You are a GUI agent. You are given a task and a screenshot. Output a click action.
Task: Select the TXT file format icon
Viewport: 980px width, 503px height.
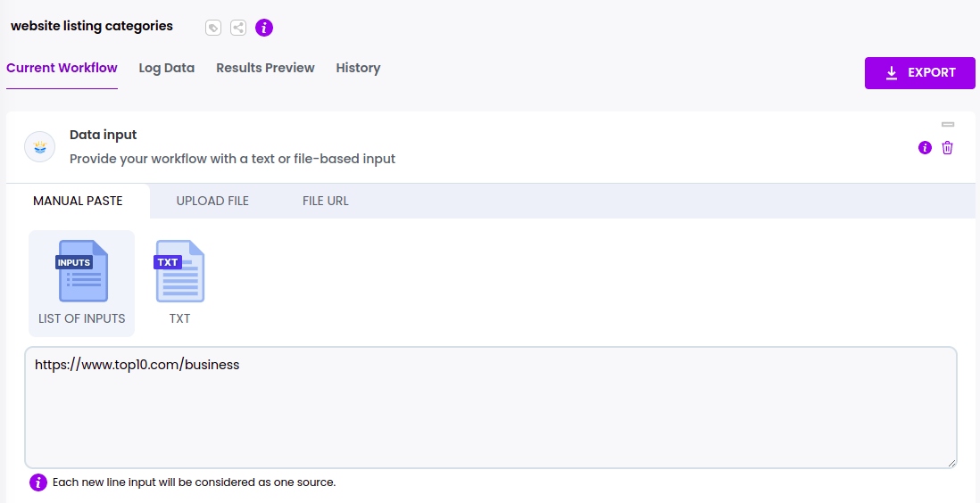click(x=179, y=271)
